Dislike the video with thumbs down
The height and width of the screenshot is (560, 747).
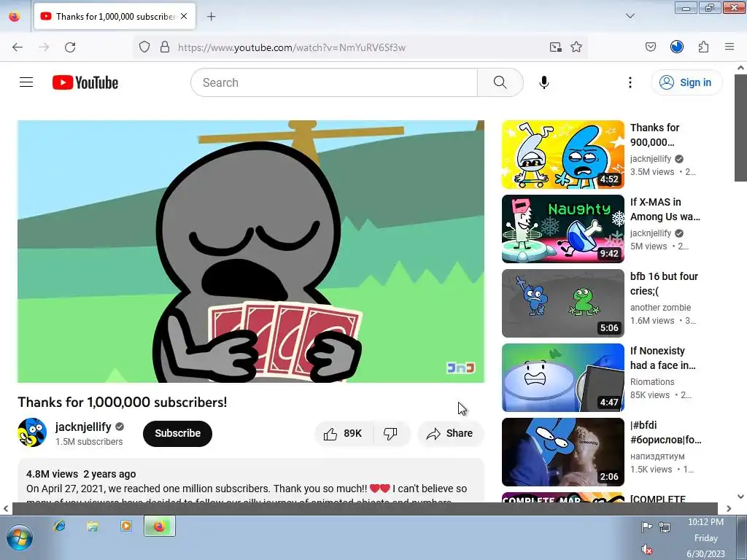tap(391, 433)
